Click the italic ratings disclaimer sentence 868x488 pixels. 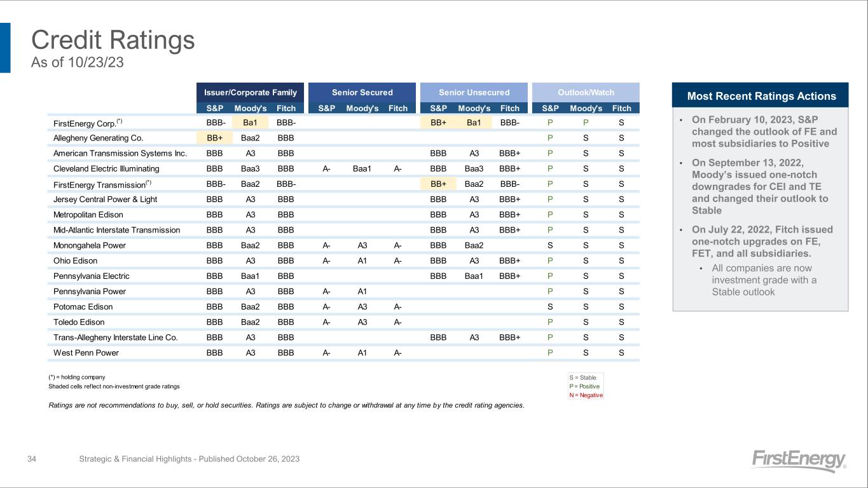point(286,405)
